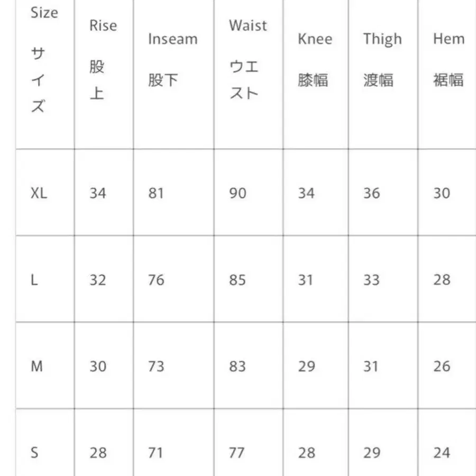Click the Rise column header
The height and width of the screenshot is (476, 476).
(103, 26)
